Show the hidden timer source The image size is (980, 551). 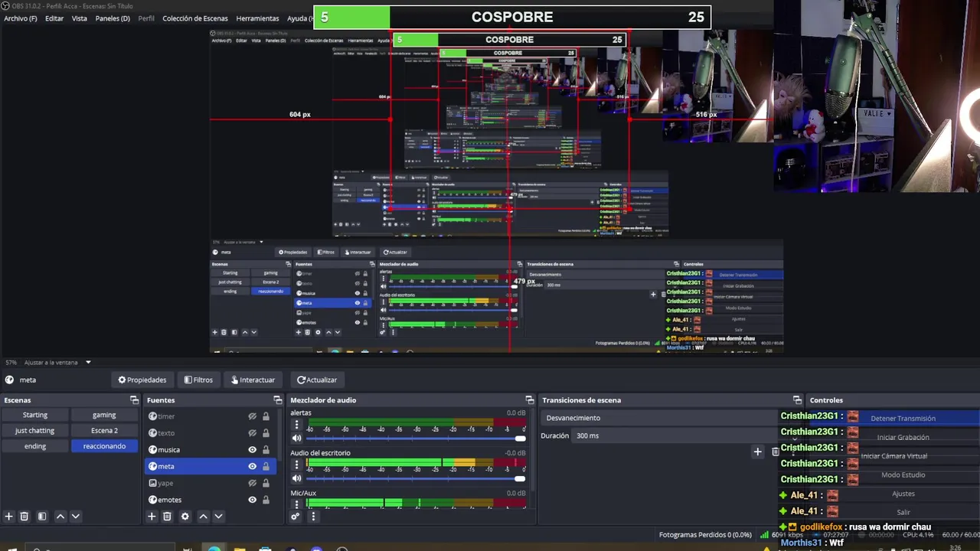coord(252,416)
